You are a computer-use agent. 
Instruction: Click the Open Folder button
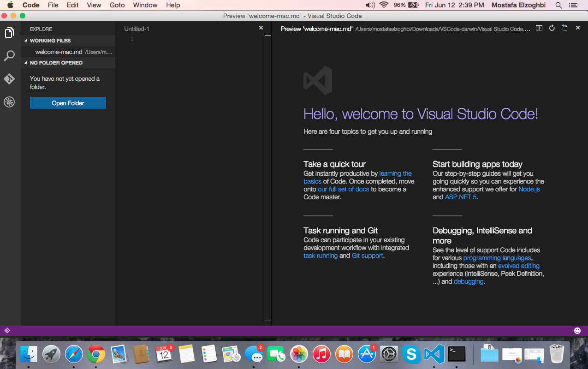coord(68,103)
